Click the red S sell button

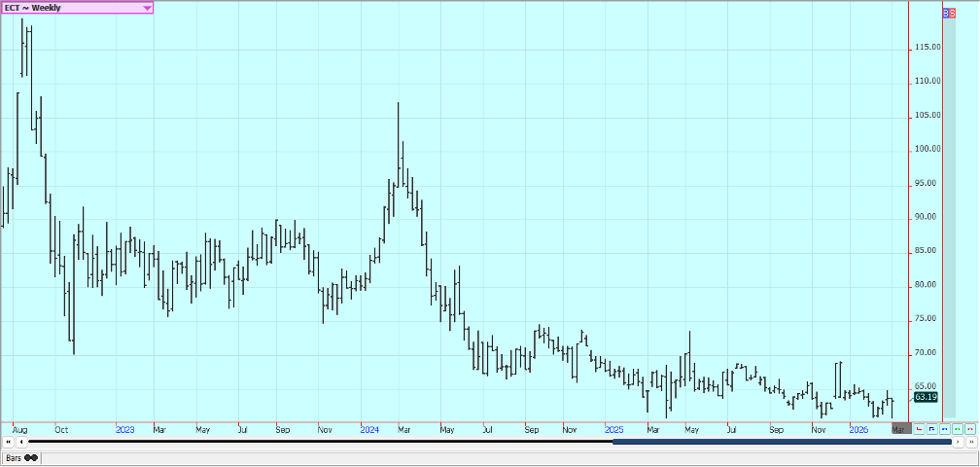(x=952, y=14)
